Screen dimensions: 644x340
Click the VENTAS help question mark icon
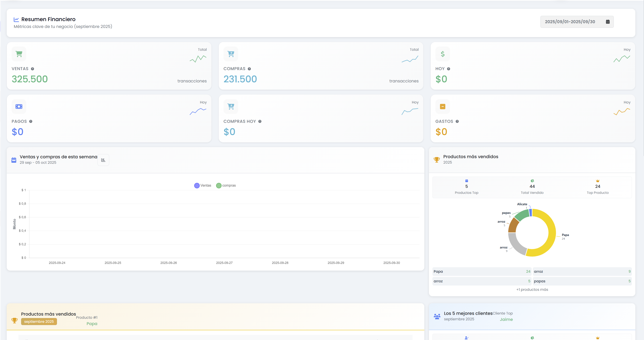click(x=33, y=69)
